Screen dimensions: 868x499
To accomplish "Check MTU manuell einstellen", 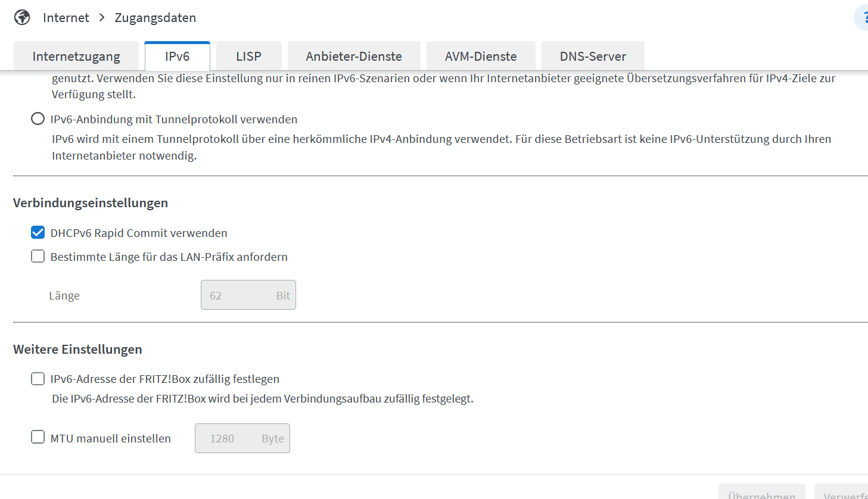I will [38, 438].
